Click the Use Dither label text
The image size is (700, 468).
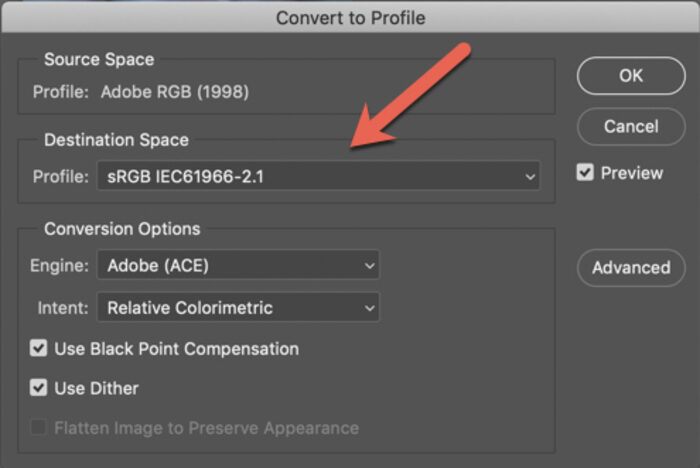[96, 388]
